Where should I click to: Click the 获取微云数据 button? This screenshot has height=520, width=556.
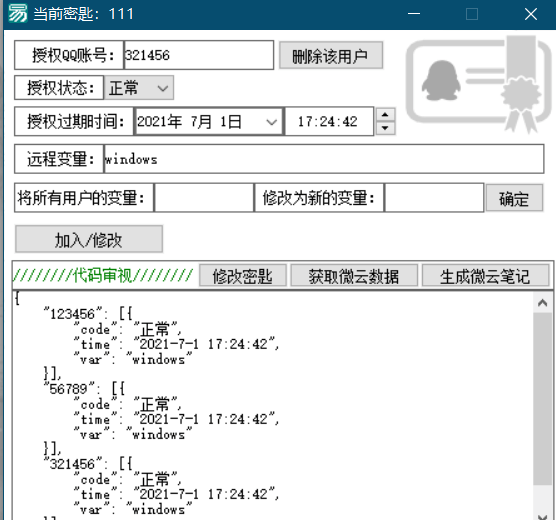(x=354, y=276)
